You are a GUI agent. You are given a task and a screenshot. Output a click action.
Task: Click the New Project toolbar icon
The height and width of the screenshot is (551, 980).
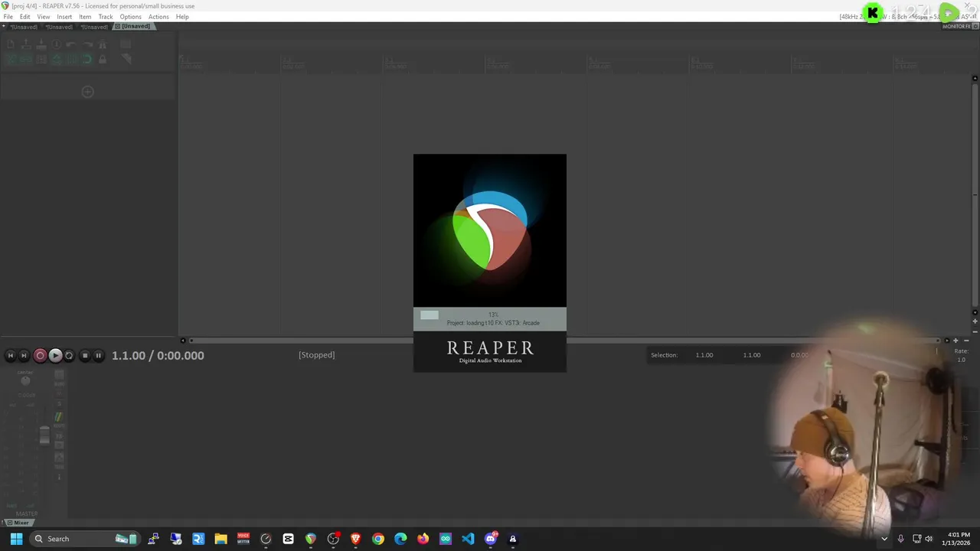pos(11,44)
